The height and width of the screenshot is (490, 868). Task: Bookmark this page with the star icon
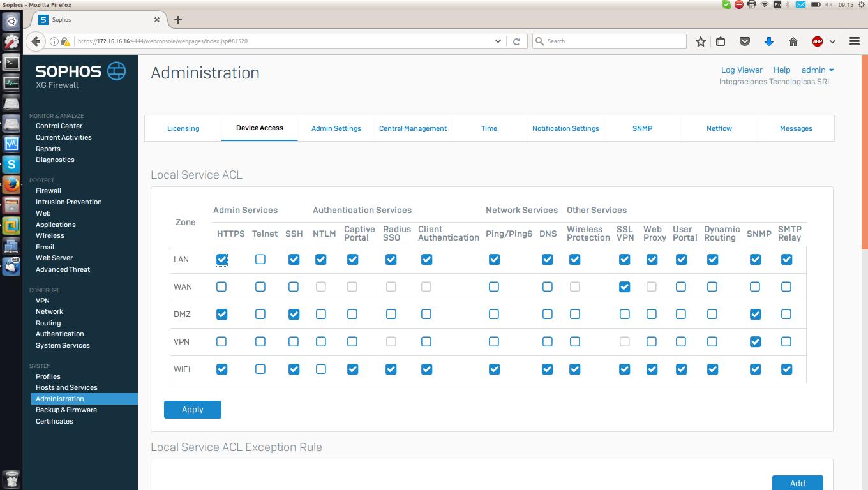701,41
